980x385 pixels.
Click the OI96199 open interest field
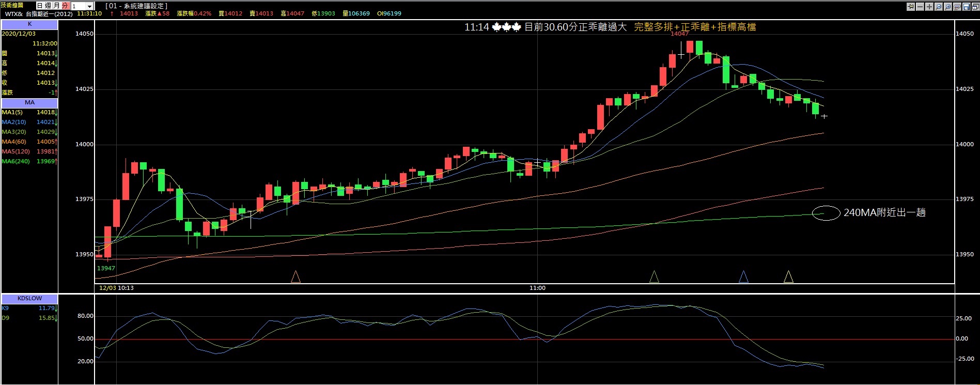(389, 13)
